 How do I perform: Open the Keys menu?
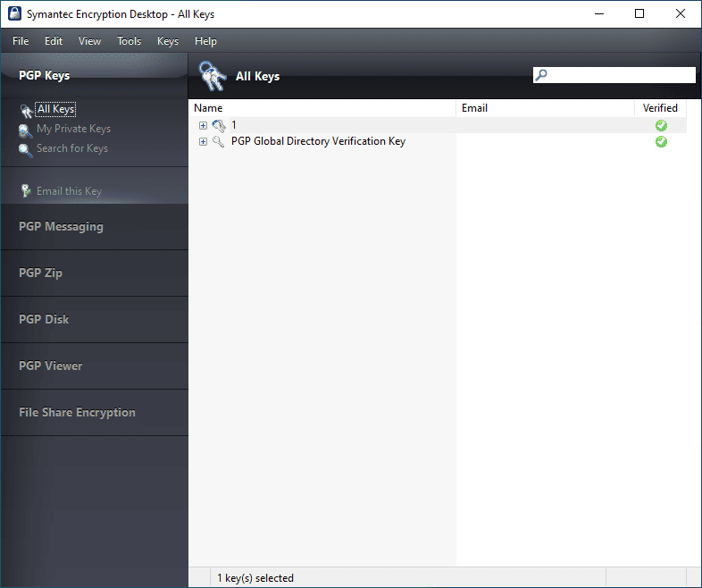tap(168, 41)
